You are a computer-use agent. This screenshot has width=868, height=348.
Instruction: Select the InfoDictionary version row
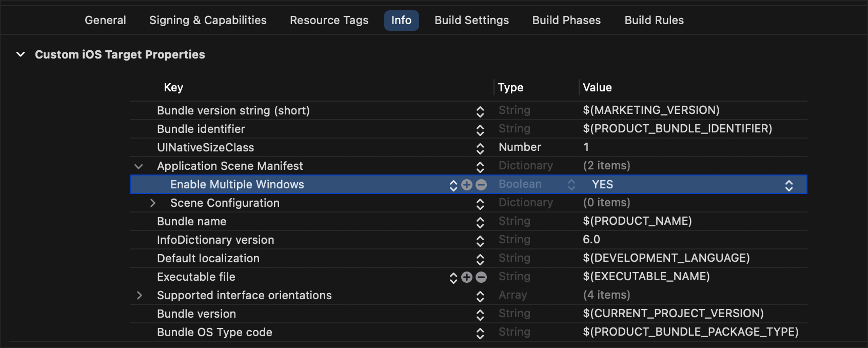point(215,240)
